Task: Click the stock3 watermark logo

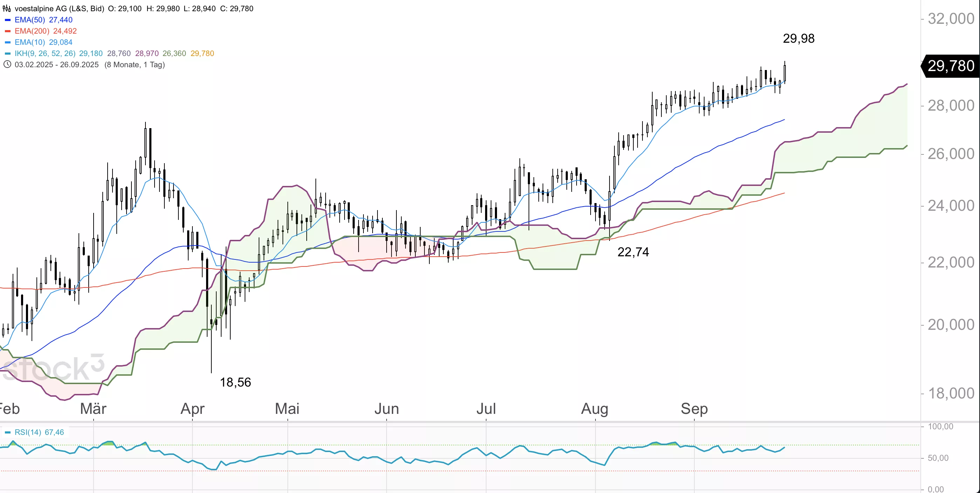Action: pos(53,368)
